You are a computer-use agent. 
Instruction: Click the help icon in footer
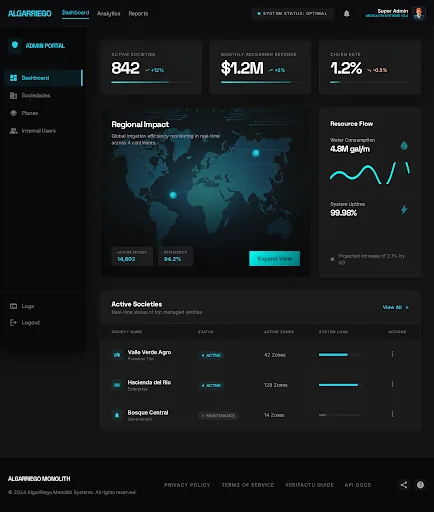tap(420, 485)
